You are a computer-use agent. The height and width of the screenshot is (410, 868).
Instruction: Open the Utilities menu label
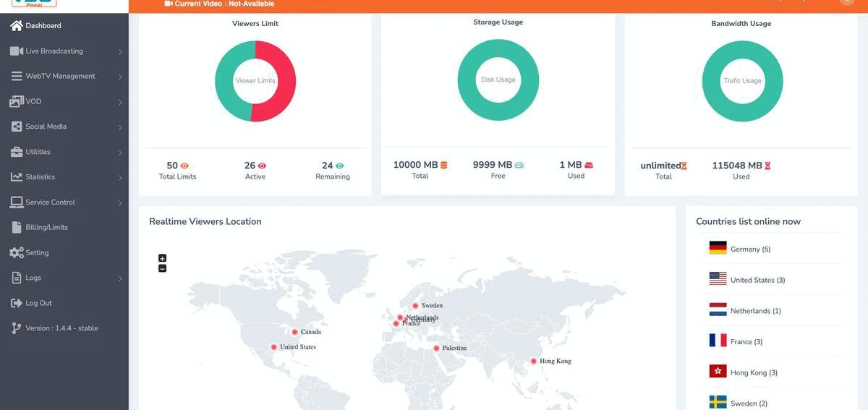coord(38,152)
